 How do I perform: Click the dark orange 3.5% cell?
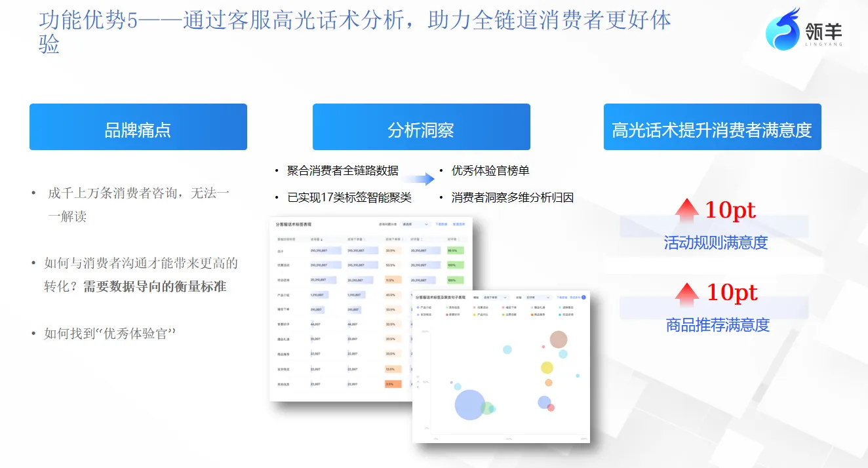point(393,383)
